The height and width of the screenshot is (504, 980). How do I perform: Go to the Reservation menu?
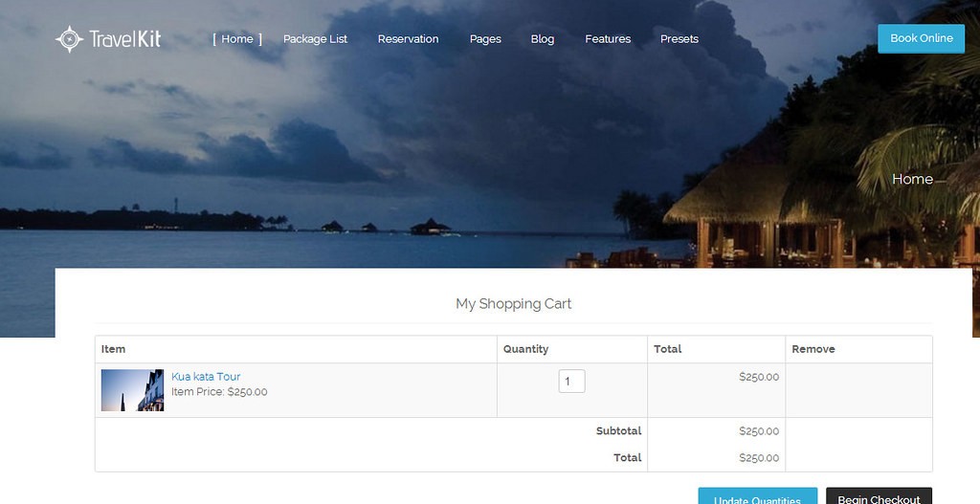click(x=408, y=38)
